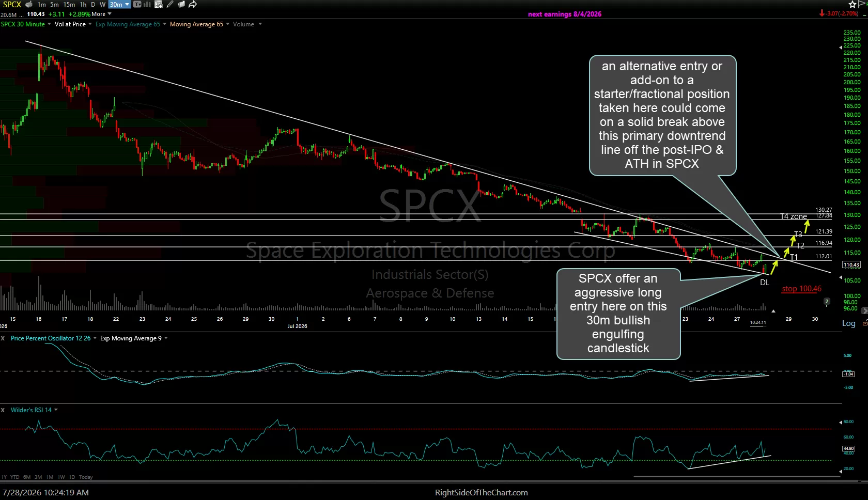Viewport: 868px width, 500px height.
Task: Close the Price Percent Oscillator panel X
Action: [3, 338]
